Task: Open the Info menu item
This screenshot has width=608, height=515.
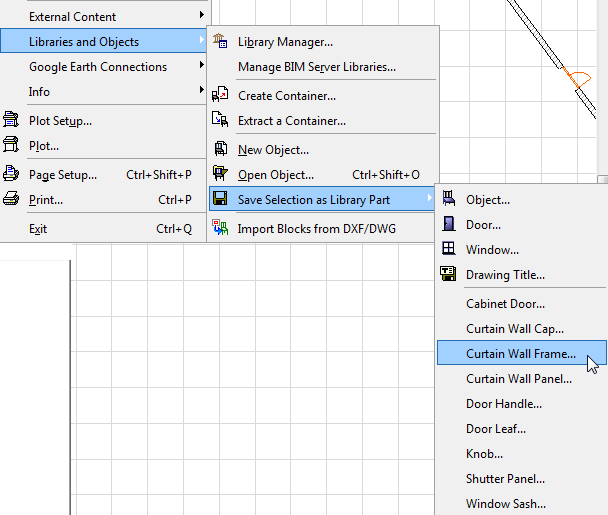Action: pos(103,92)
